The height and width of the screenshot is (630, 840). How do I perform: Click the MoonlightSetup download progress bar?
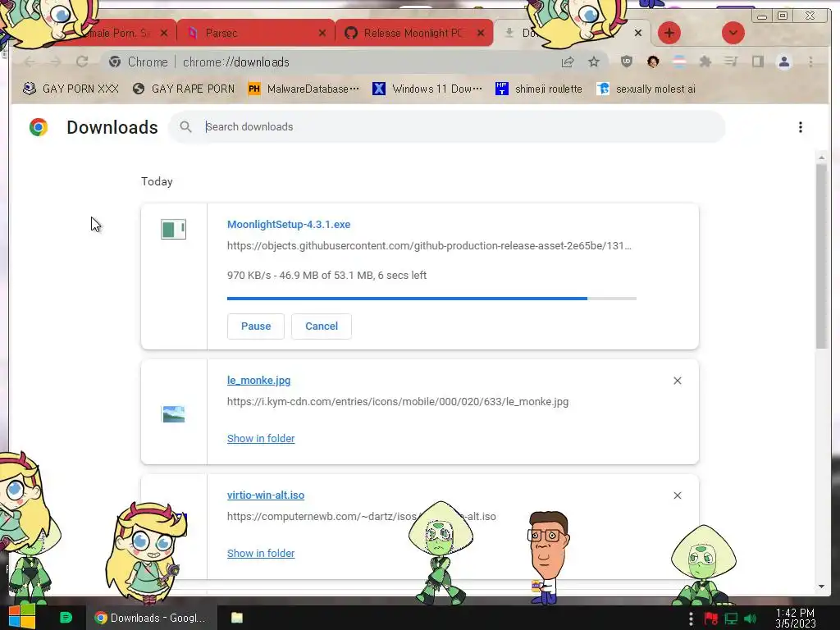431,299
